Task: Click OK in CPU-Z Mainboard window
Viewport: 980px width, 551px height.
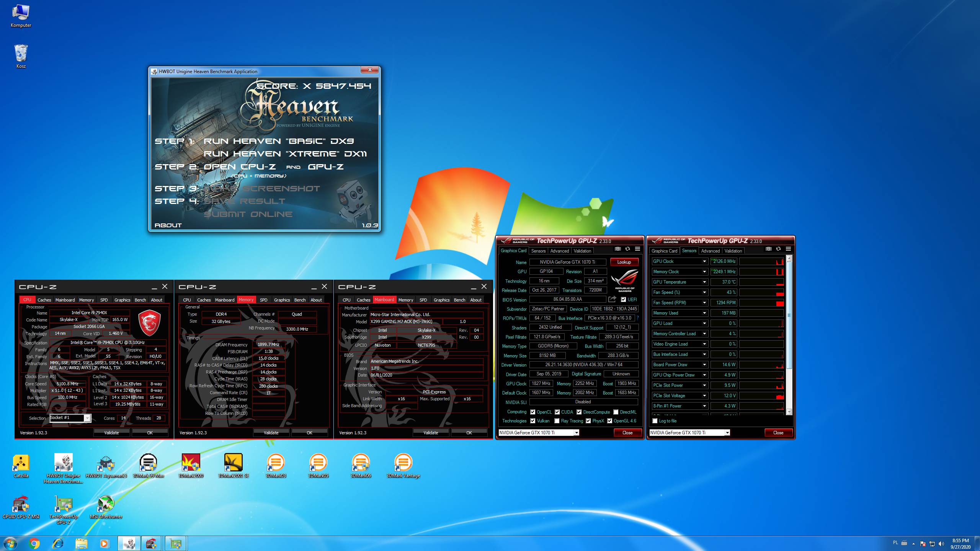Action: pyautogui.click(x=469, y=433)
